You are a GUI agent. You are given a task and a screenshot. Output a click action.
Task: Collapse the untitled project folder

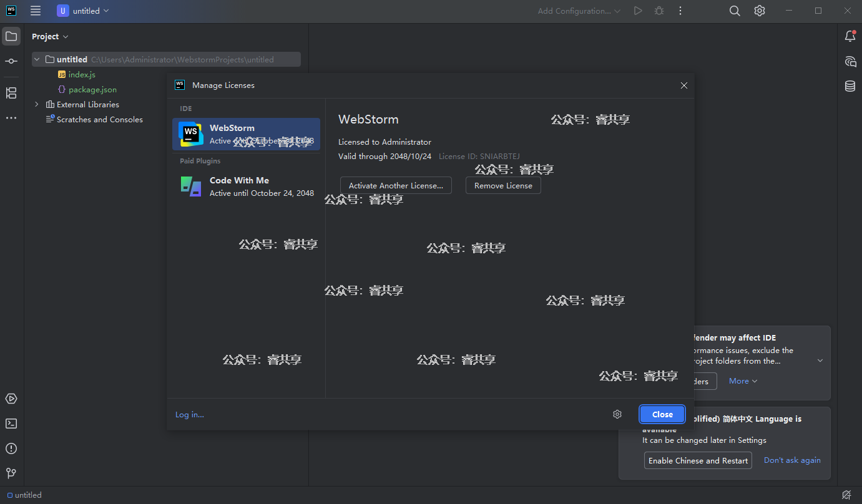point(37,59)
